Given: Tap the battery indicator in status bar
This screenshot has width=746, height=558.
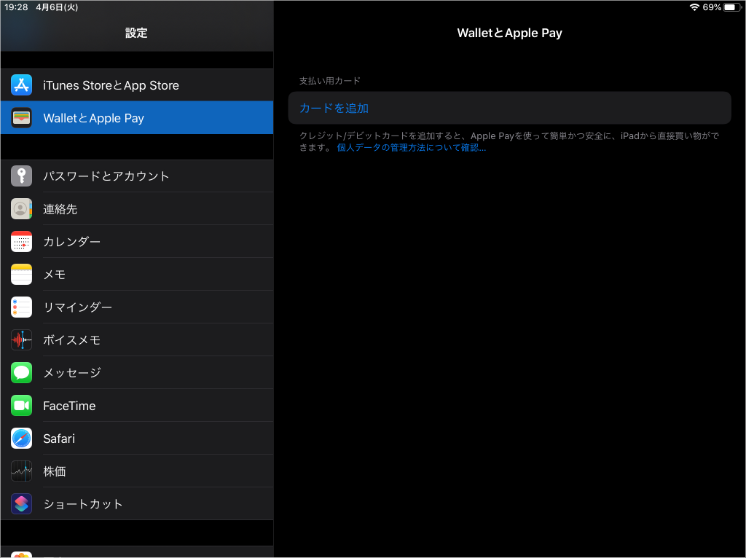Looking at the screenshot, I should [731, 7].
